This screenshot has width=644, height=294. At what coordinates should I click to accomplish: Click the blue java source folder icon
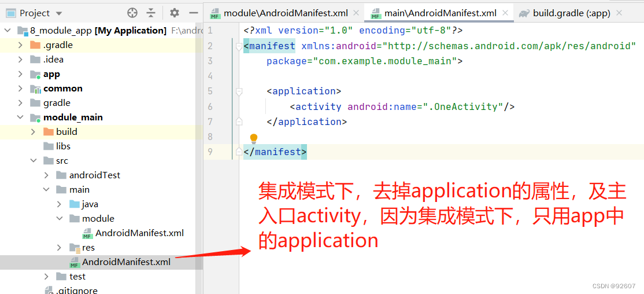tap(75, 204)
